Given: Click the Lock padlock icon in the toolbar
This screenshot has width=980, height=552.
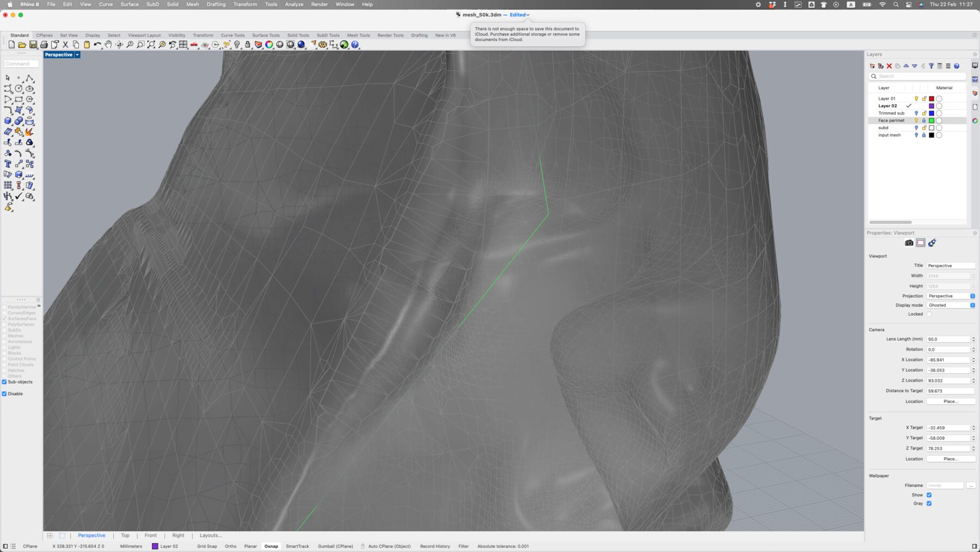Looking at the screenshot, I should (x=248, y=45).
